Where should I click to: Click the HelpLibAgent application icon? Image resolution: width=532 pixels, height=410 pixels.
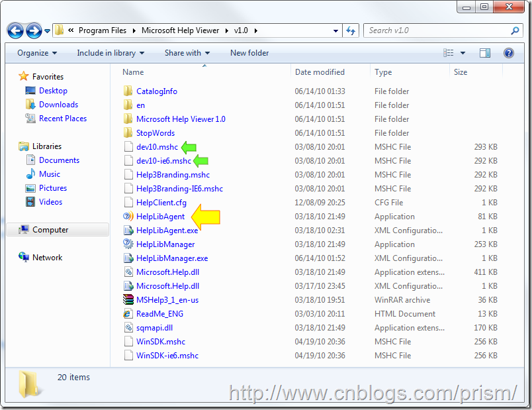pos(128,216)
